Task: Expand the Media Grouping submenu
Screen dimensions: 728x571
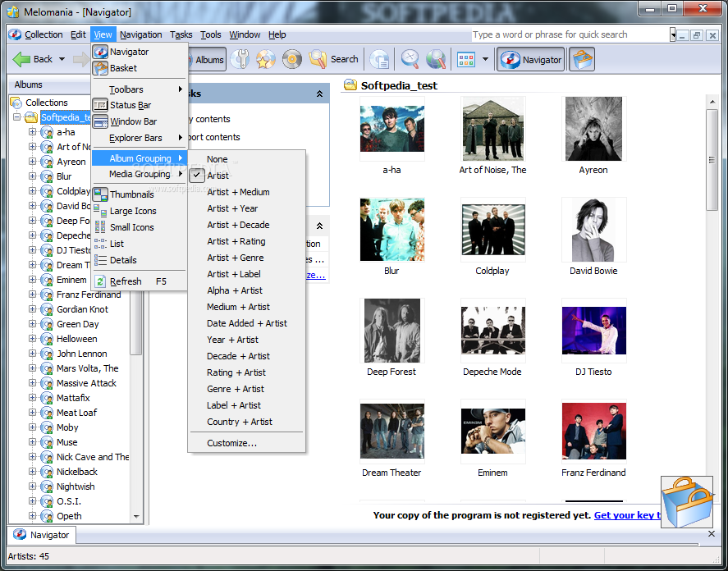Action: tap(140, 174)
